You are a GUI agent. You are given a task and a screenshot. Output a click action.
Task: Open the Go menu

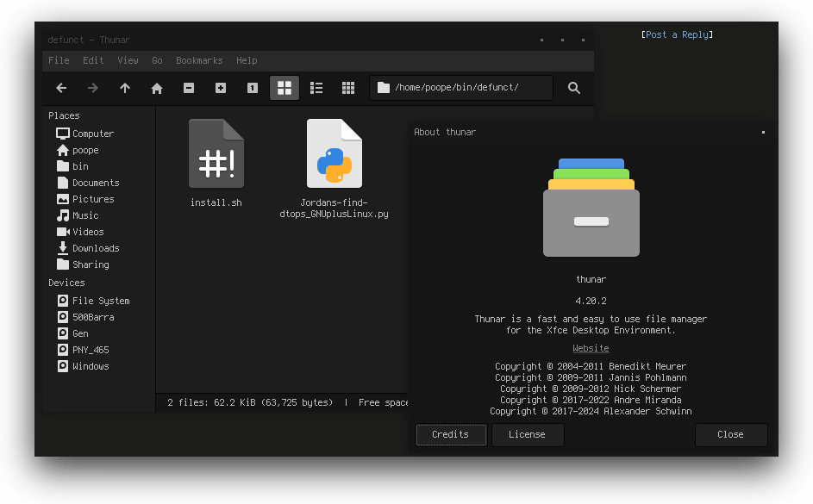pyautogui.click(x=157, y=60)
